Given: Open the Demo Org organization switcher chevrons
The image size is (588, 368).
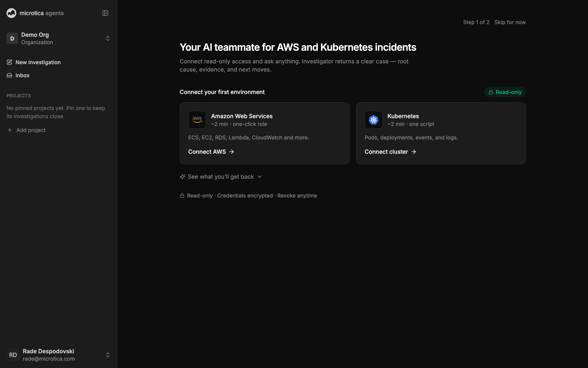Looking at the screenshot, I should (108, 38).
